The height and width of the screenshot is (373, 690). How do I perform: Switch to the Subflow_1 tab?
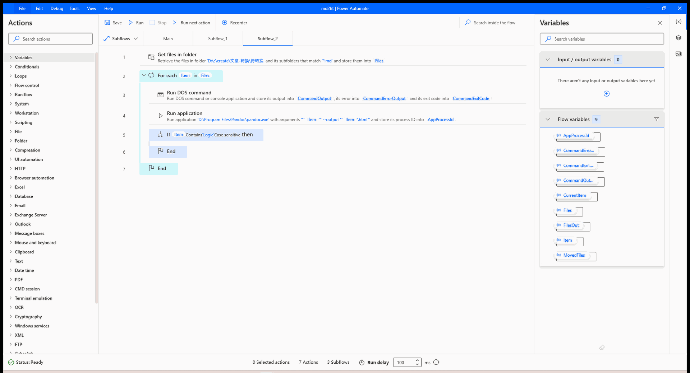(x=217, y=39)
